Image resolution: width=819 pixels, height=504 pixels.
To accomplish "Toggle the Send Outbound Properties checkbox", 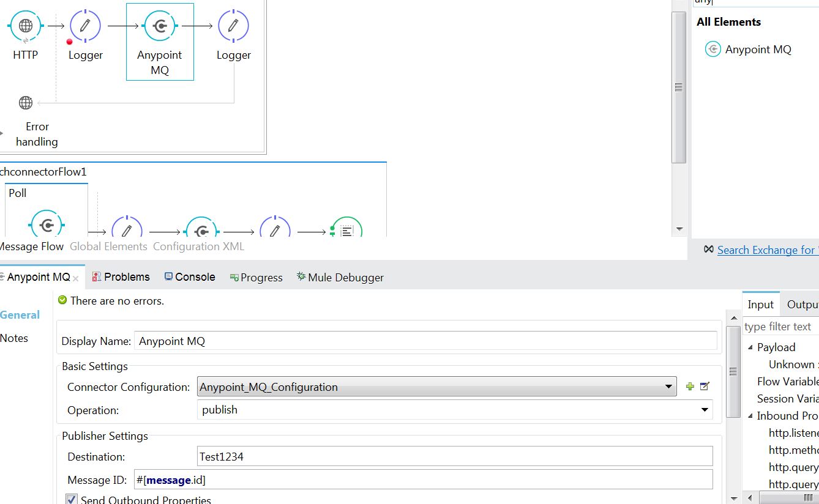I will (72, 499).
